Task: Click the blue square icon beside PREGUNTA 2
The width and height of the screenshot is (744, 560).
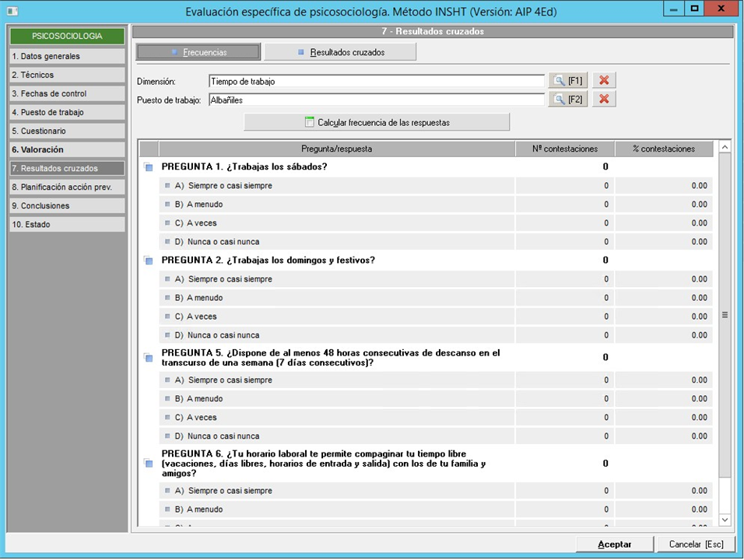Action: (149, 261)
